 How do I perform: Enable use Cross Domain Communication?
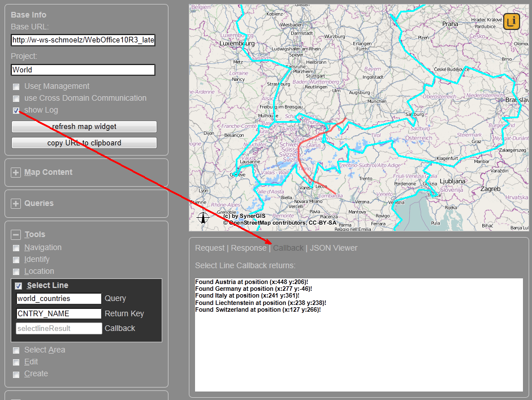pyautogui.click(x=16, y=98)
